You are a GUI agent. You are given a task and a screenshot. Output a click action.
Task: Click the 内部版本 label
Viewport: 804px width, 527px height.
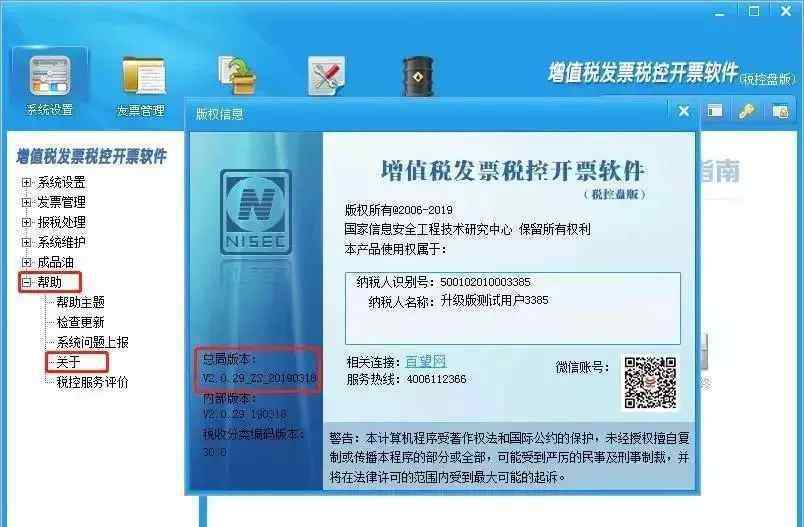coord(229,398)
